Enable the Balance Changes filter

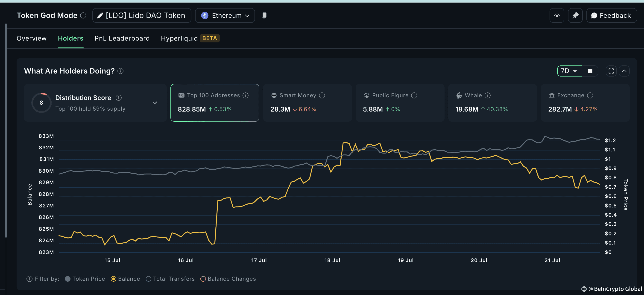click(x=228, y=279)
